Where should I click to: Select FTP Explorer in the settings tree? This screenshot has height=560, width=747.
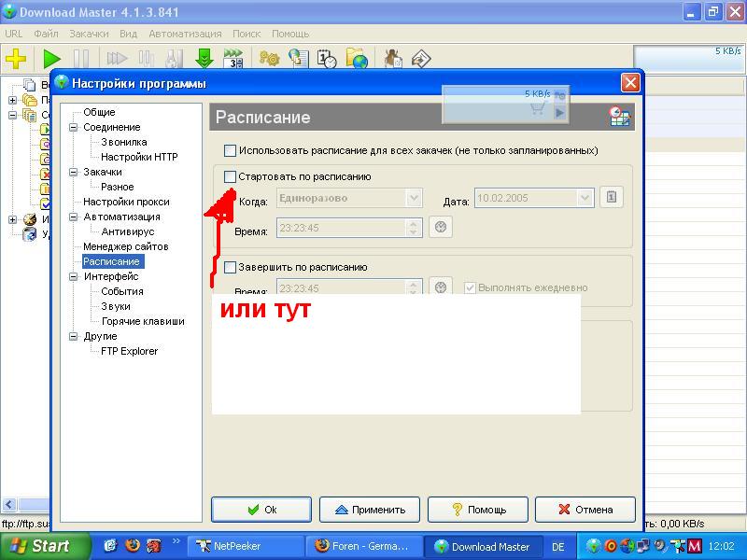(129, 352)
